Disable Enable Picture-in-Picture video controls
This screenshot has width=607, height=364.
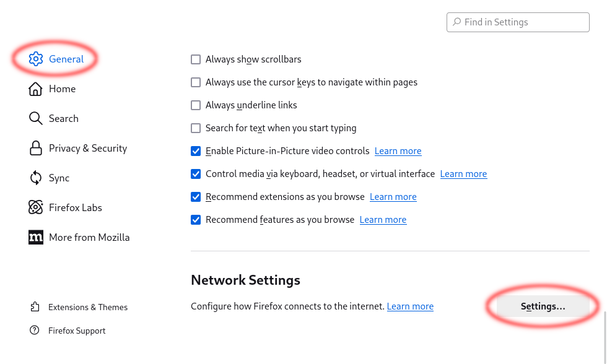[x=196, y=151]
